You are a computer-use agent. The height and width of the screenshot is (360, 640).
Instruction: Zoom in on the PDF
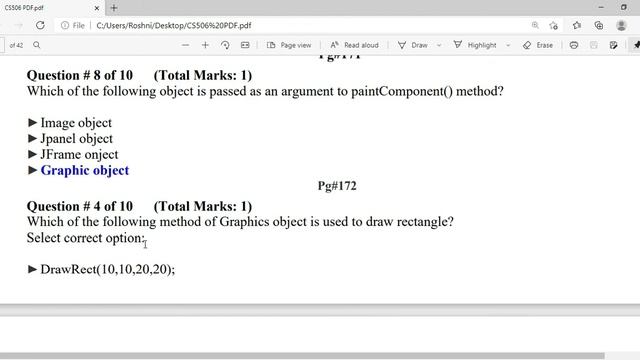tap(205, 45)
